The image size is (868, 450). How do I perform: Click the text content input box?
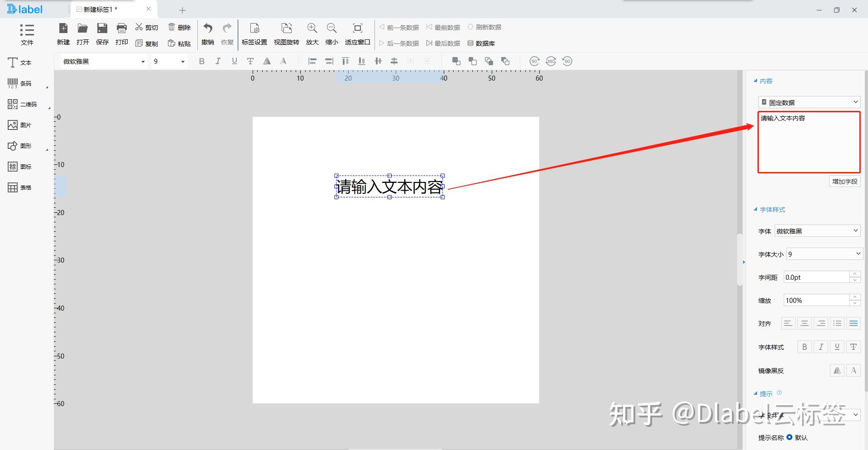coord(809,142)
